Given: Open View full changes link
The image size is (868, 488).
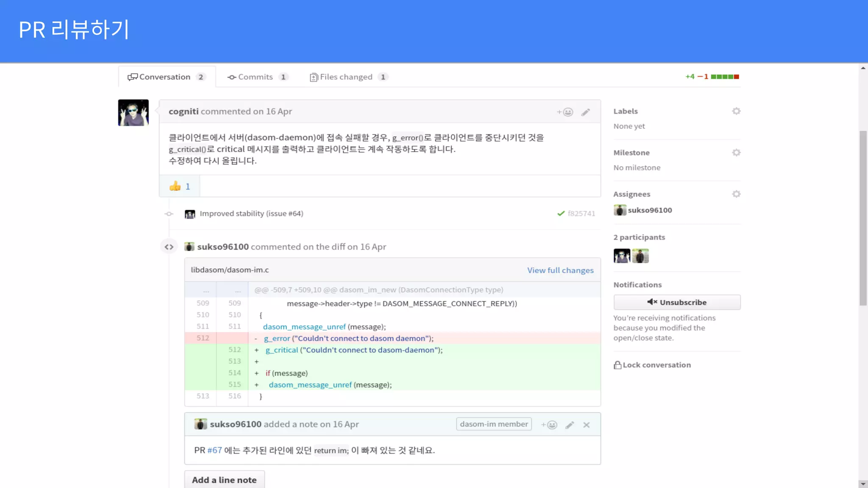Looking at the screenshot, I should click(560, 270).
